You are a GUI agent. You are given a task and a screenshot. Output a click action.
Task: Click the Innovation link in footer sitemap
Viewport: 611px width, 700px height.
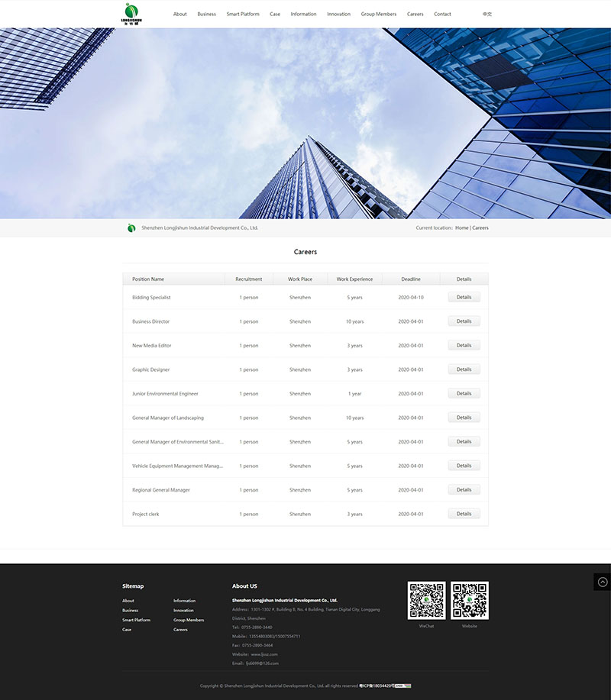click(x=183, y=611)
